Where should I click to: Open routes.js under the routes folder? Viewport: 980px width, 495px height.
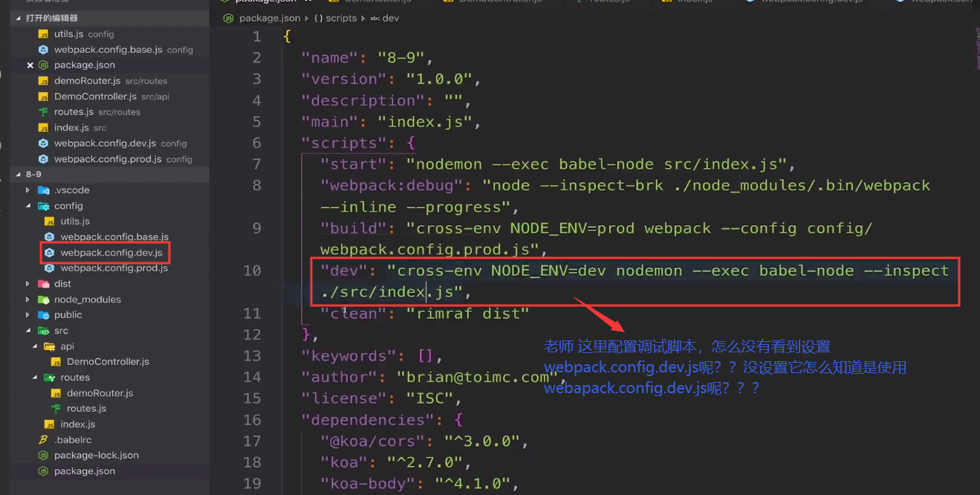[86, 409]
